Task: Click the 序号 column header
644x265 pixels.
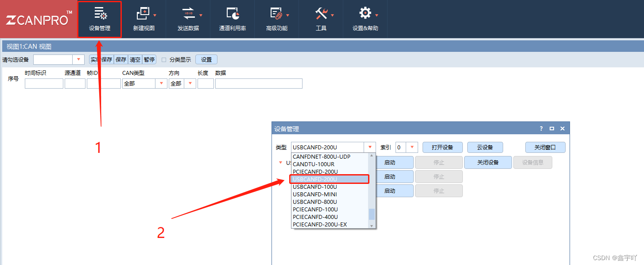Action: pyautogui.click(x=13, y=79)
